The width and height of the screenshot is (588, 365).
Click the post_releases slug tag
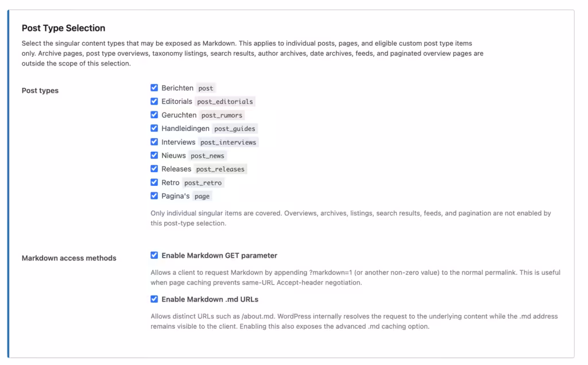coord(220,169)
